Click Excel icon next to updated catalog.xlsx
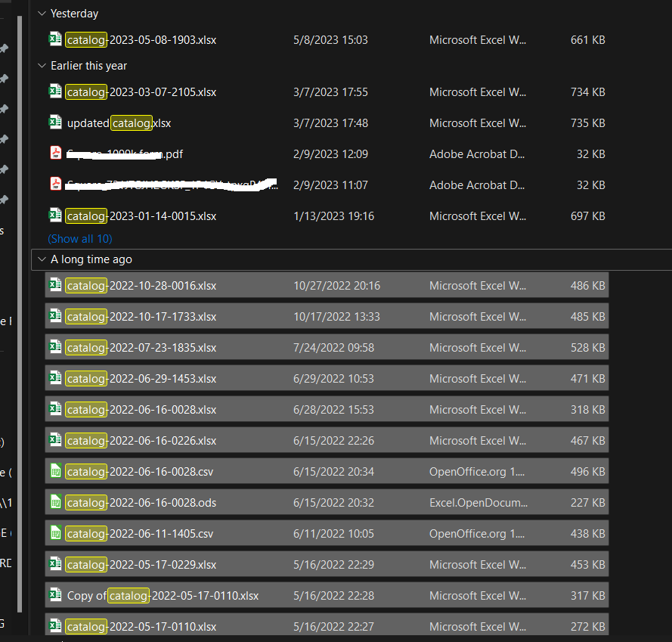Image resolution: width=672 pixels, height=642 pixels. [x=55, y=123]
